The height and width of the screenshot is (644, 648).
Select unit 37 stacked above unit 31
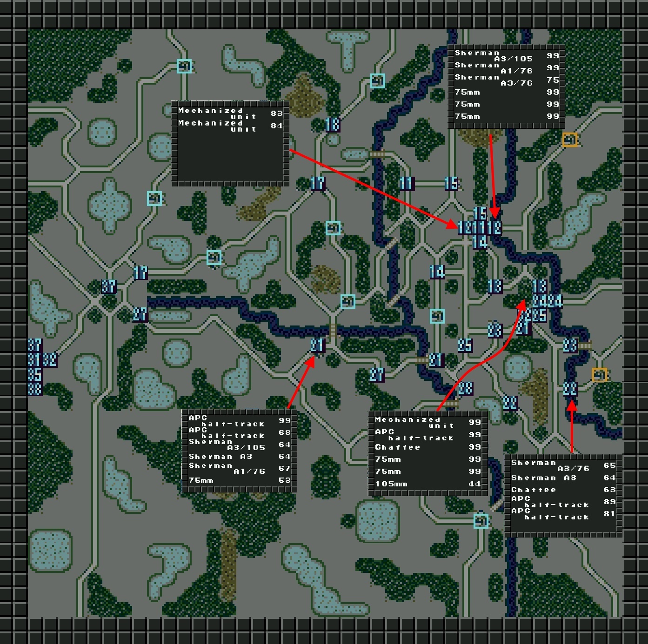click(x=35, y=345)
